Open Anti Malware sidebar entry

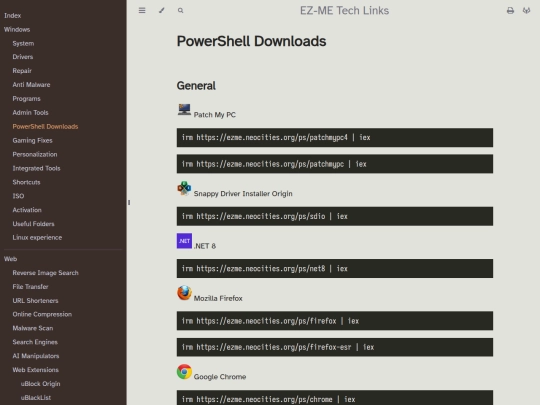[31, 84]
